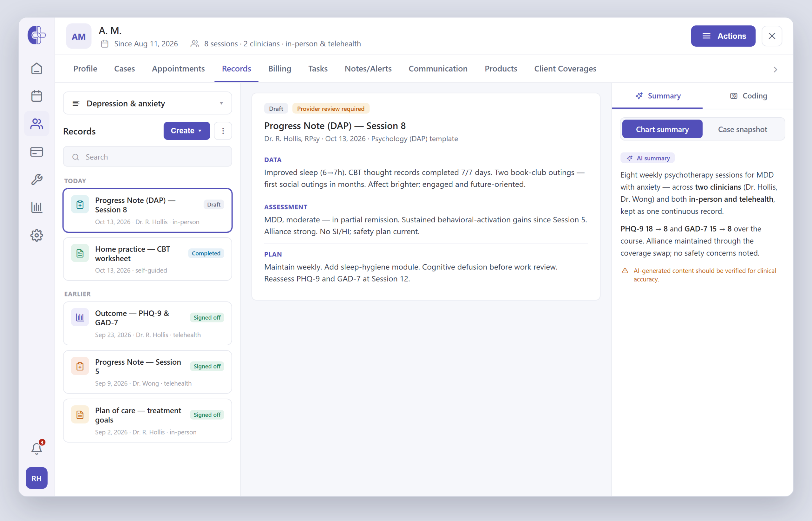Image resolution: width=812 pixels, height=521 pixels.
Task: Open the billing card icon in sidebar
Action: [36, 152]
